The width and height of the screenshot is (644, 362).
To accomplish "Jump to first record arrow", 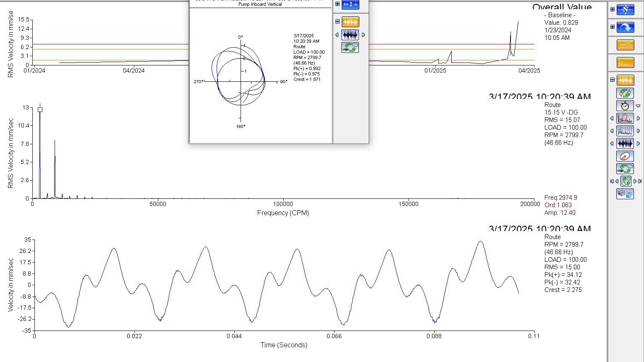I will pos(612,181).
